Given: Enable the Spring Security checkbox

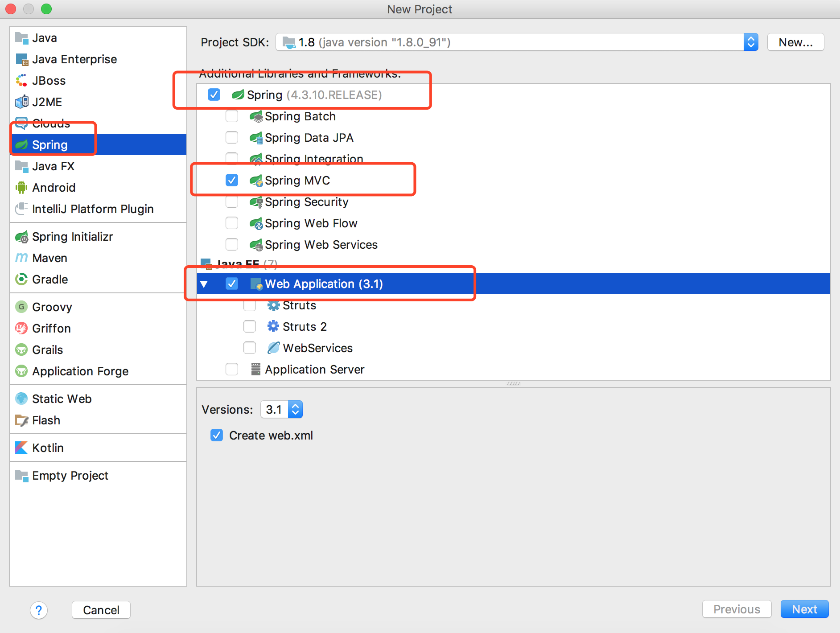Looking at the screenshot, I should pos(232,202).
